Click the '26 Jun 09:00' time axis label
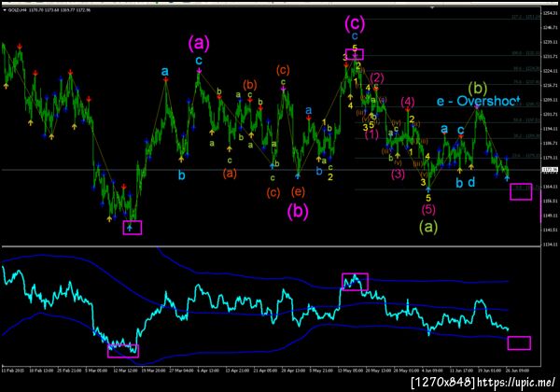Image resolution: width=560 pixels, height=392 pixels. 517,371
